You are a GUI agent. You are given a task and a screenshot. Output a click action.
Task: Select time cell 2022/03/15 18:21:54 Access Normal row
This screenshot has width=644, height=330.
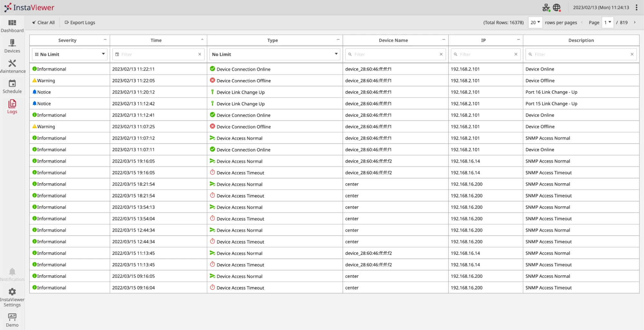(x=133, y=184)
